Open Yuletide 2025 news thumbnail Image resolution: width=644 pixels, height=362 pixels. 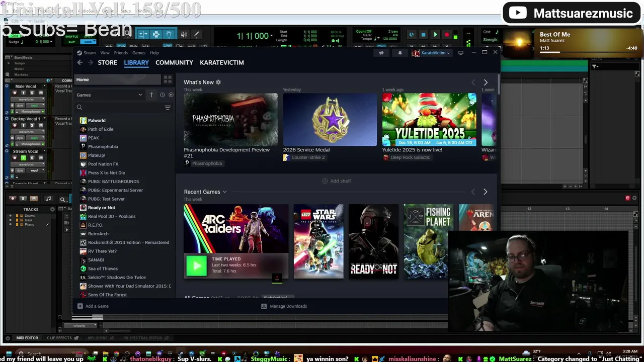click(x=429, y=120)
